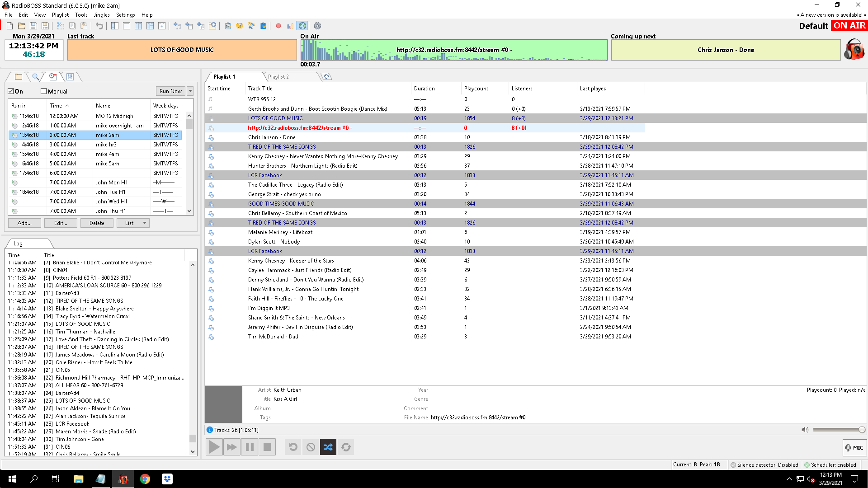
Task: Click the Coming up next track panel
Action: (726, 50)
